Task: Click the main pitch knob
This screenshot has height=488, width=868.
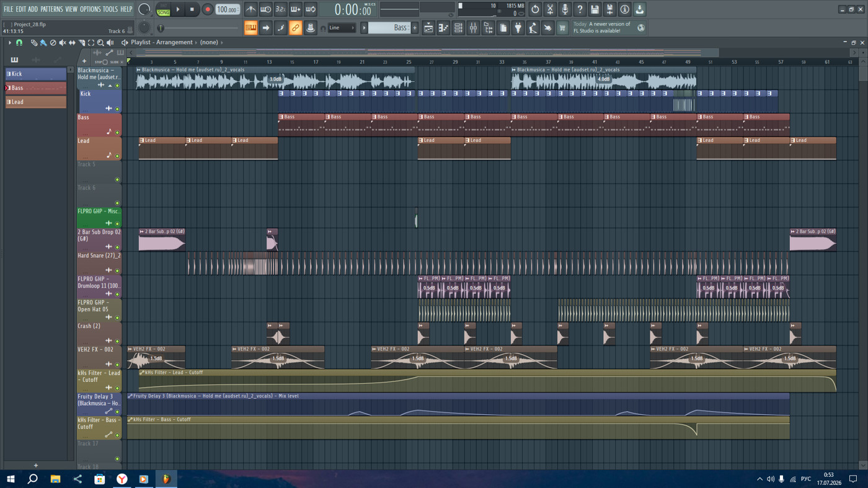Action: tap(144, 28)
